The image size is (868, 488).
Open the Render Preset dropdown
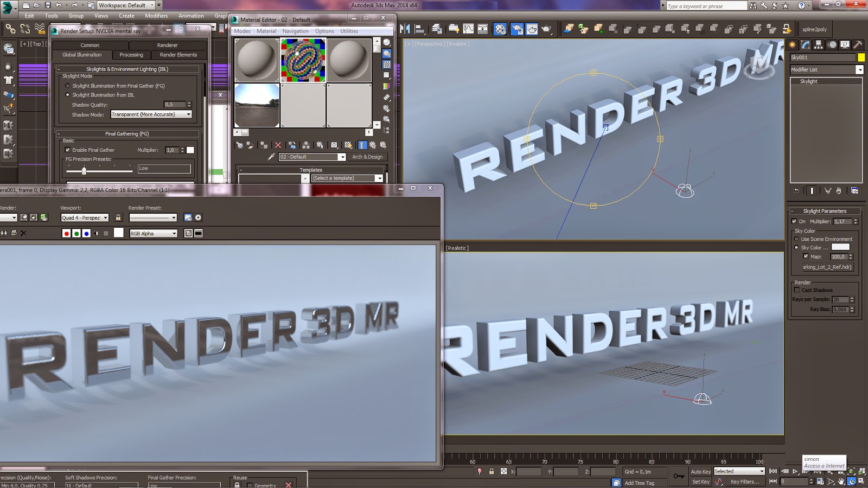tap(153, 217)
